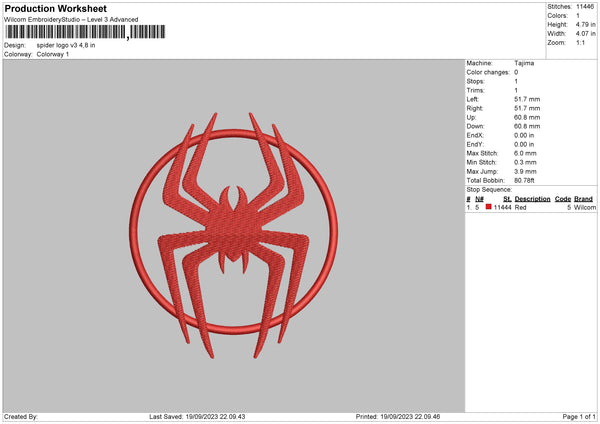Click the Up value 60.8 mm
This screenshot has height=424, width=600.
point(527,117)
